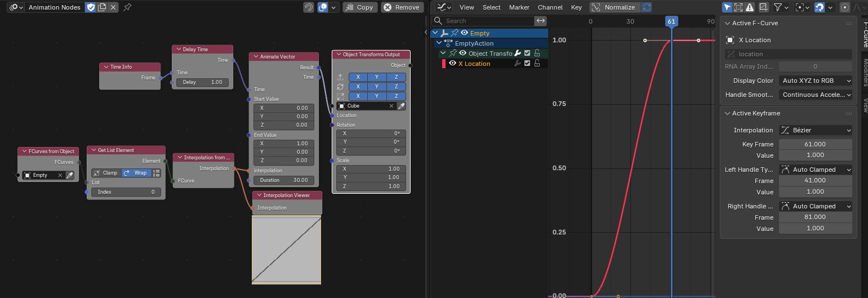Collapse the Time Info node

click(105, 67)
